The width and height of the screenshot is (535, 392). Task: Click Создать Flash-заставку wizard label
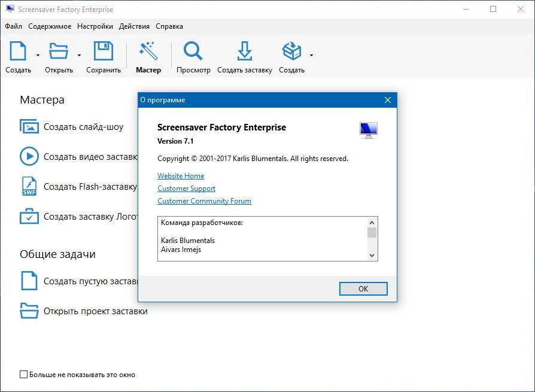coord(90,187)
